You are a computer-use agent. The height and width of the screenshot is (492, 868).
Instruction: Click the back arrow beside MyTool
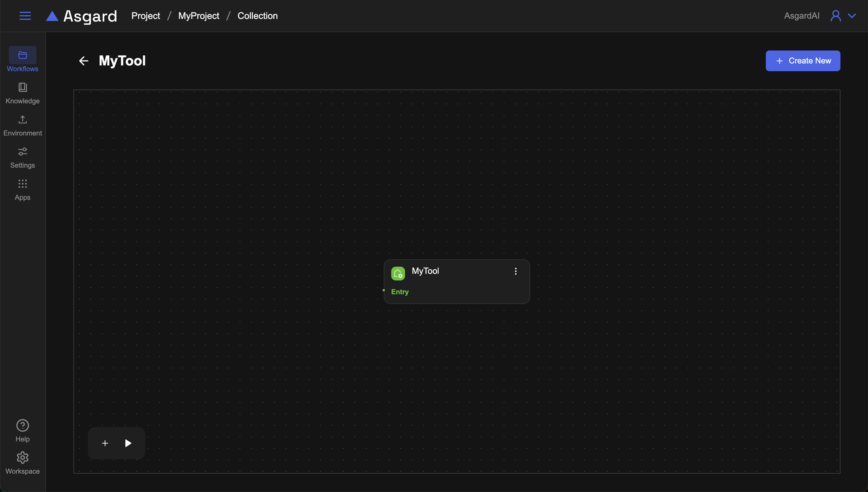click(x=84, y=61)
